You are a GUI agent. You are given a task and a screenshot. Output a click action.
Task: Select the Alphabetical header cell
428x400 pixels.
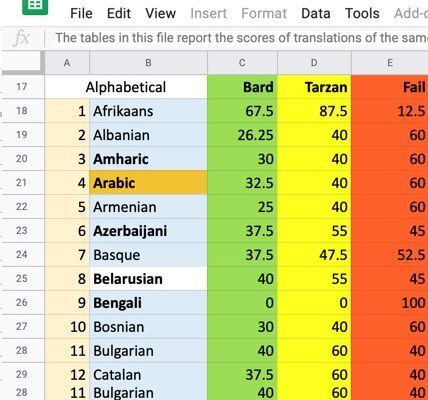[x=126, y=87]
